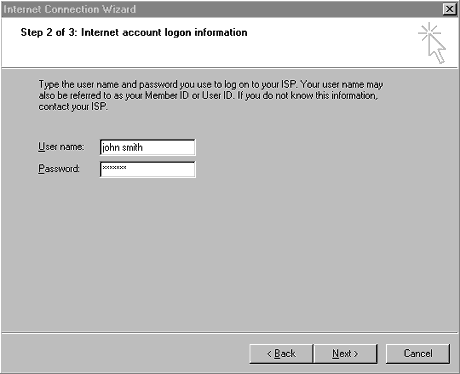Click the "contact your ISP" sentence
460x374 pixels.
[73, 107]
